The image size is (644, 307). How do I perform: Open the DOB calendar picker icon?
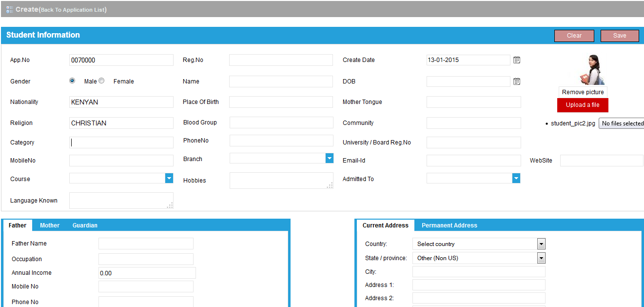(517, 82)
